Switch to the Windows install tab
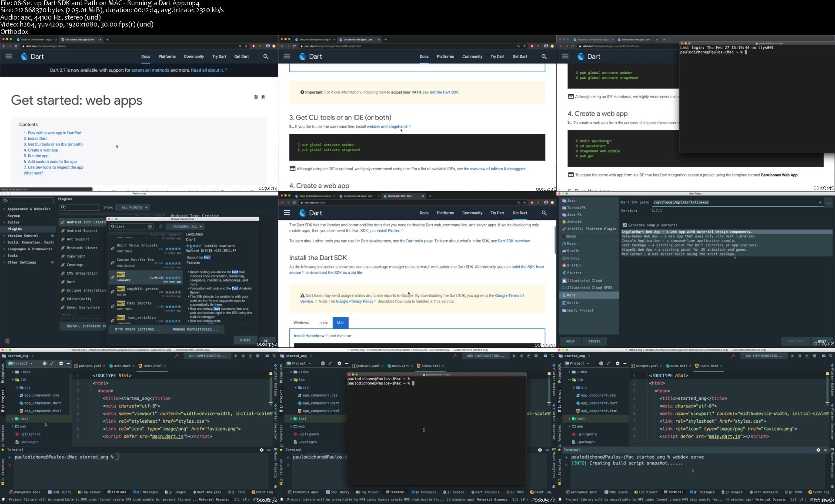Screen dimensions: 835x504 (x=301, y=322)
